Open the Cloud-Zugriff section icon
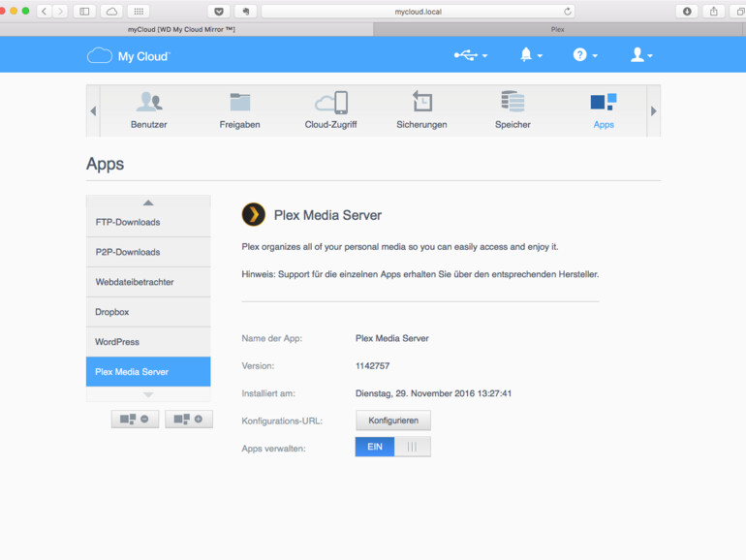Image resolution: width=746 pixels, height=560 pixels. pos(331,103)
